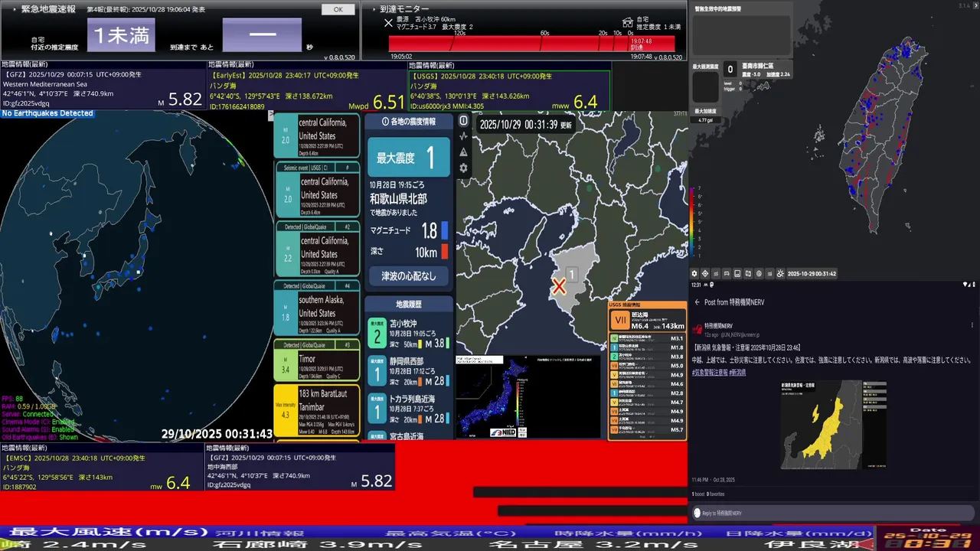
Task: Open post options three-dot menu
Action: pos(972,326)
